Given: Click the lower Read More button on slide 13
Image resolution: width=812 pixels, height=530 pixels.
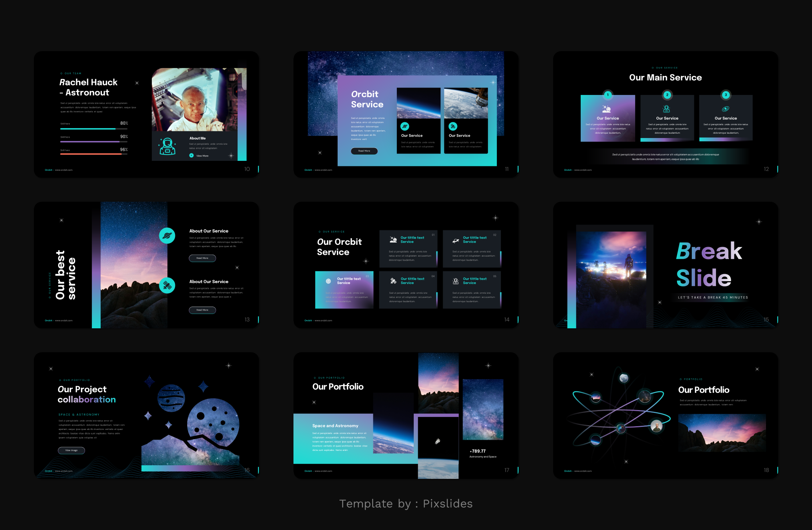Looking at the screenshot, I should click(202, 310).
